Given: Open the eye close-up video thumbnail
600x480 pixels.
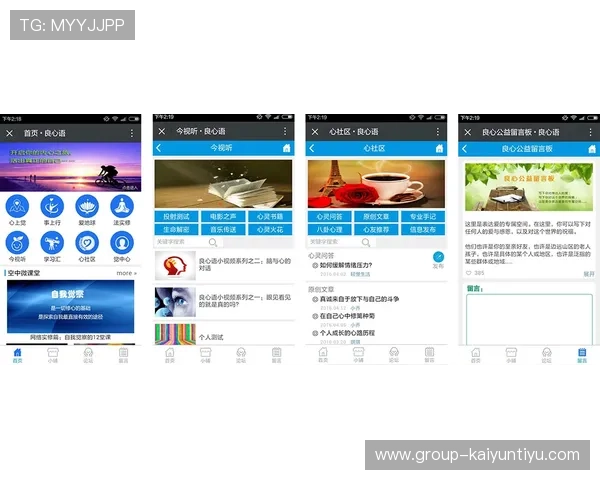Looking at the screenshot, I should [x=175, y=302].
